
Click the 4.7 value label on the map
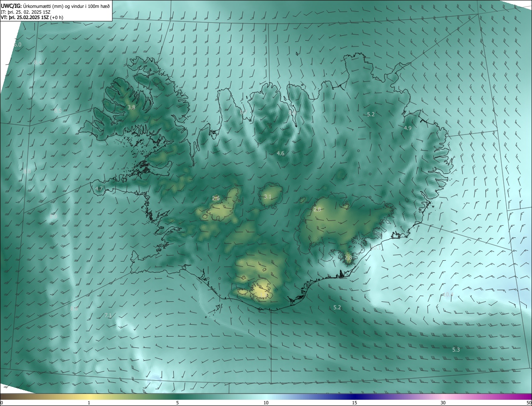[99, 188]
